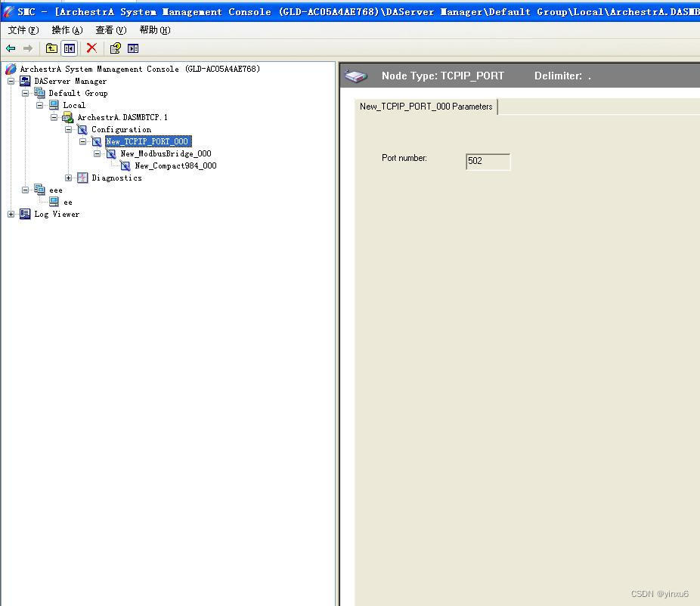Open the 操作 menu
This screenshot has height=606, width=700.
(67, 30)
